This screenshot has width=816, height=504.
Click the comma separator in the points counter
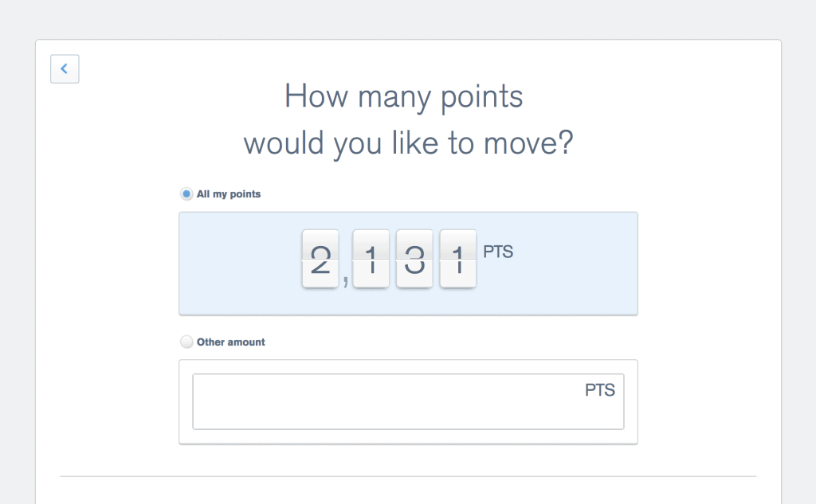pos(346,280)
